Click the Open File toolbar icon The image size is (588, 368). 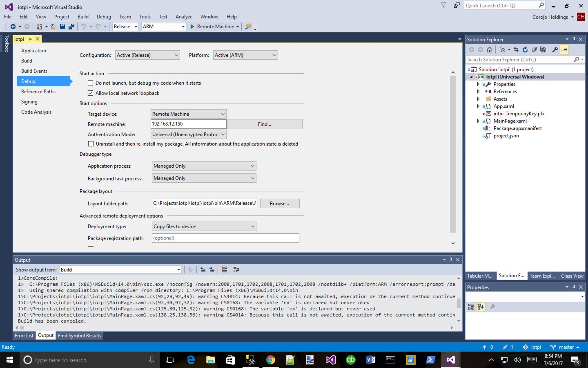click(53, 27)
